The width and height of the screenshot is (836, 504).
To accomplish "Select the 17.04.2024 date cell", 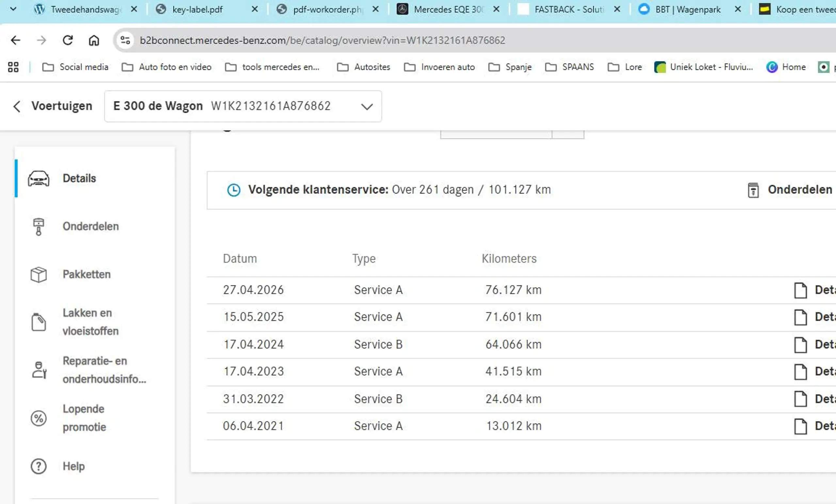I will 253,345.
